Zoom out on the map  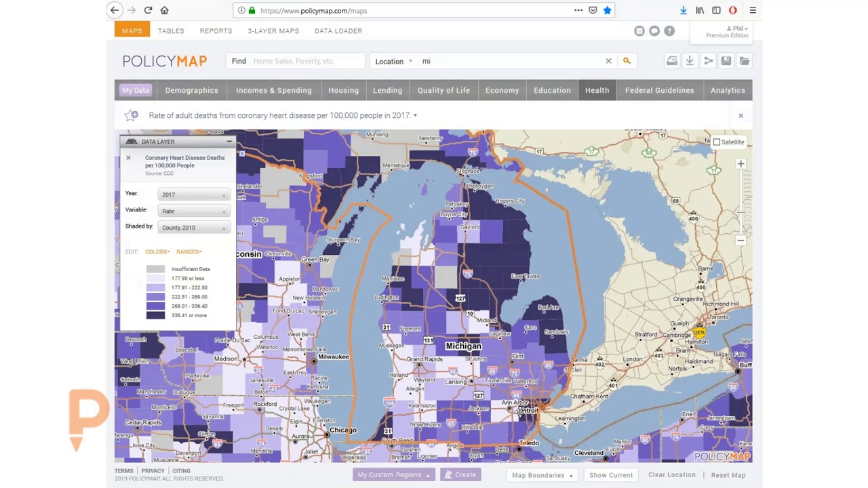(741, 241)
